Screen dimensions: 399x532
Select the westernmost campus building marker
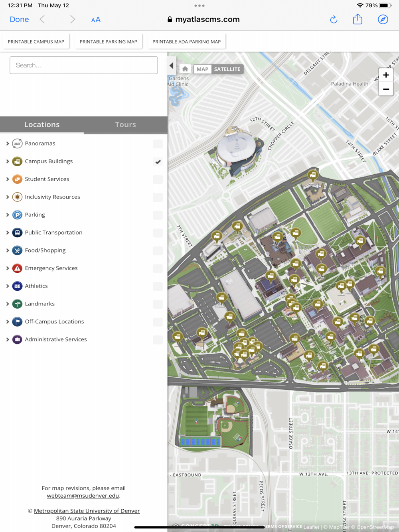click(x=178, y=337)
